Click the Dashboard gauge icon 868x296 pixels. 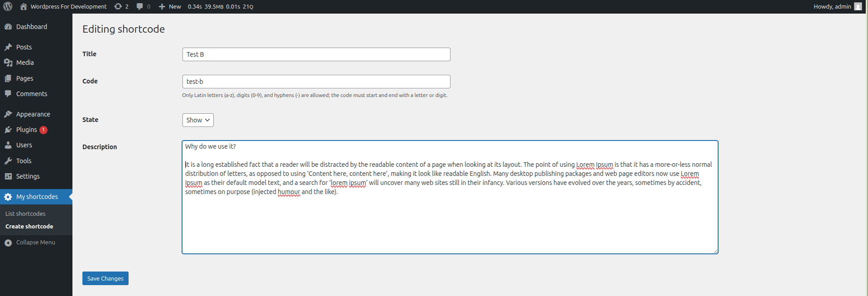(8, 27)
